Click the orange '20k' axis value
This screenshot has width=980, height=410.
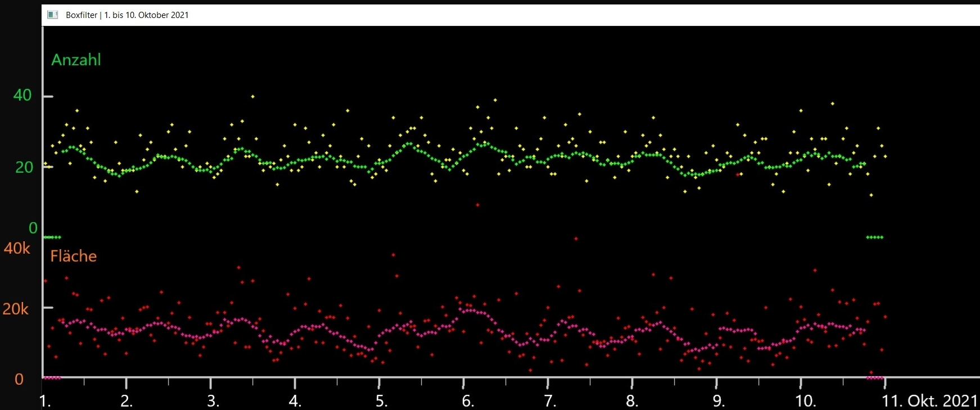[15, 309]
